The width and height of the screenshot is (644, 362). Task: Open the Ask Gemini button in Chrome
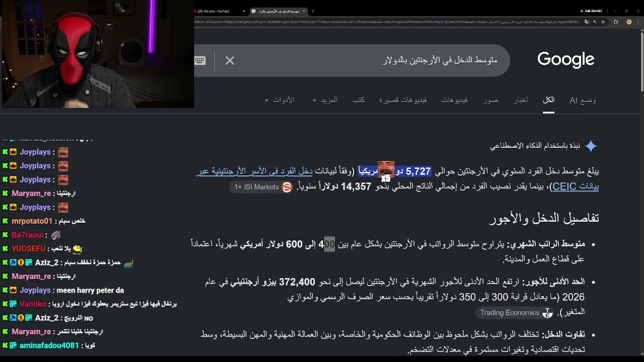pos(591,11)
